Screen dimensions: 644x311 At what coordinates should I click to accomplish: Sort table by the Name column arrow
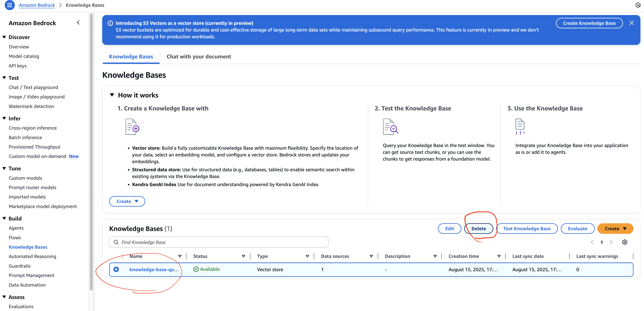click(x=180, y=256)
